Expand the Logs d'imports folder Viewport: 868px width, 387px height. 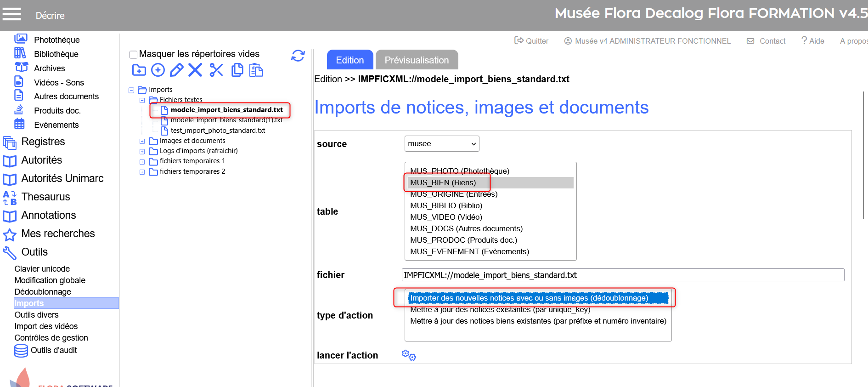pos(142,152)
